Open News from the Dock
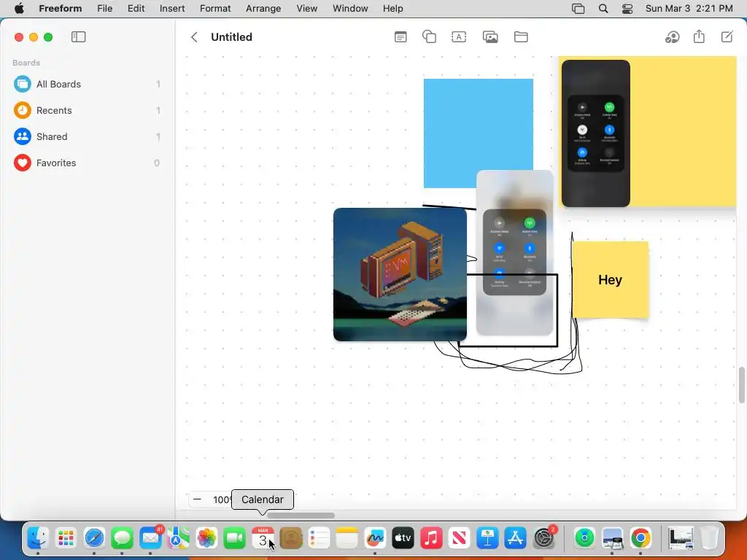 pos(460,539)
